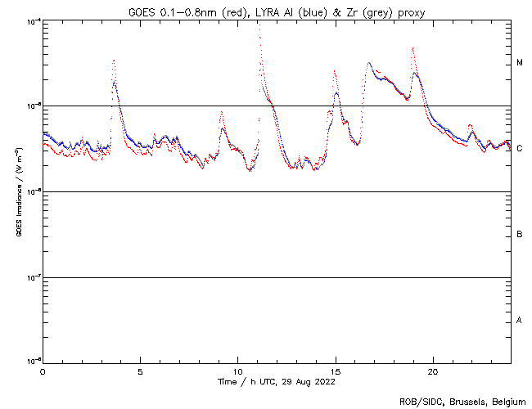
Task: Click the red flare peak near 19h
Action: tap(413, 48)
